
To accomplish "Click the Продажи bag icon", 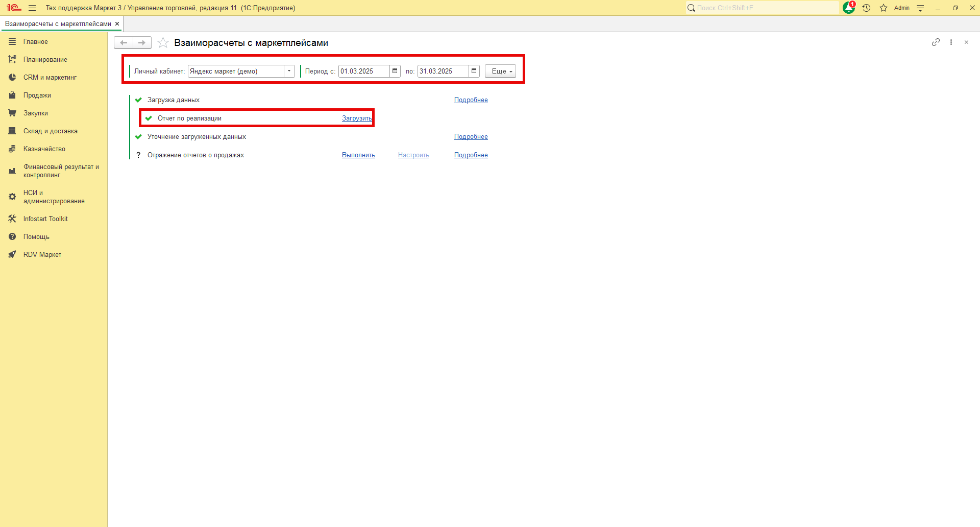I will click(x=12, y=95).
